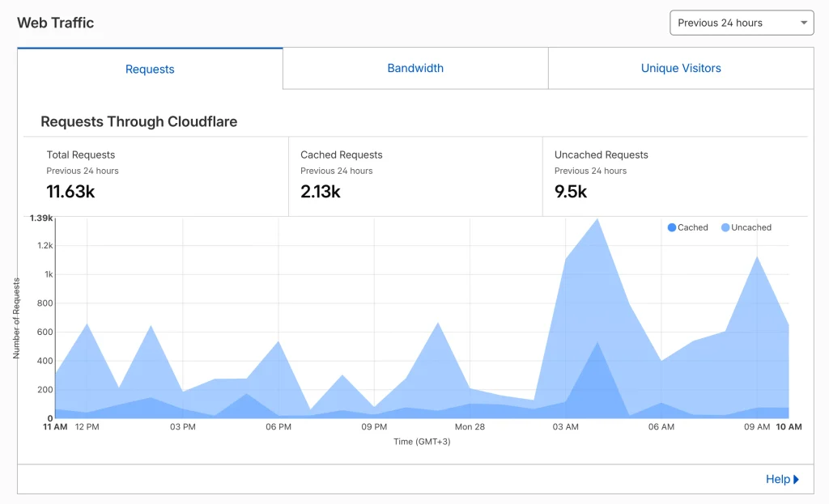Toggle the Cached series legend dot
The height and width of the screenshot is (504, 829).
tap(671, 227)
